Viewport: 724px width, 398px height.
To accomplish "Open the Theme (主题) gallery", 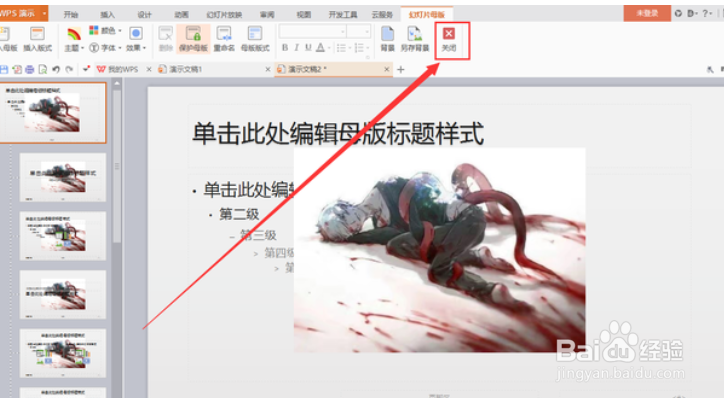I will point(74,39).
